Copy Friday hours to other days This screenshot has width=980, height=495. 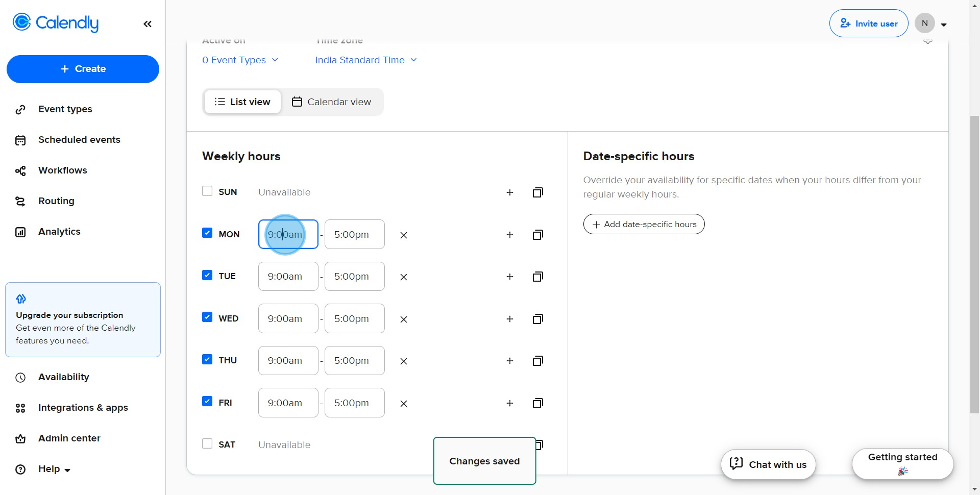click(x=537, y=403)
